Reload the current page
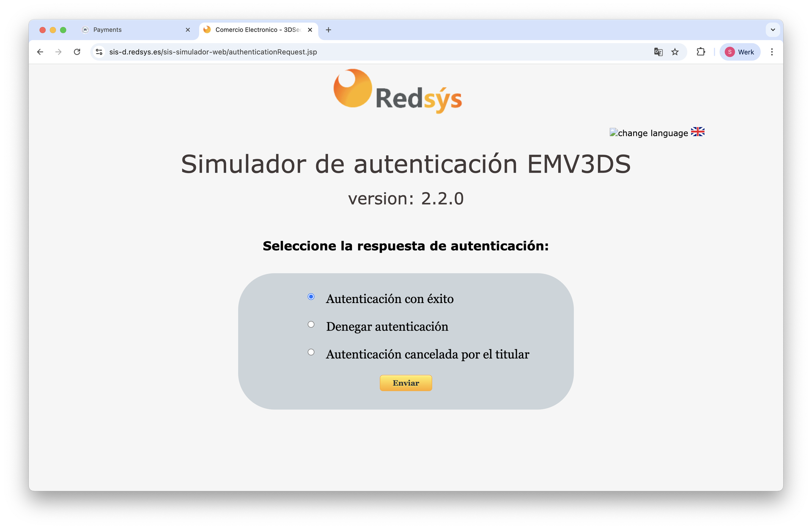812x529 pixels. tap(77, 52)
